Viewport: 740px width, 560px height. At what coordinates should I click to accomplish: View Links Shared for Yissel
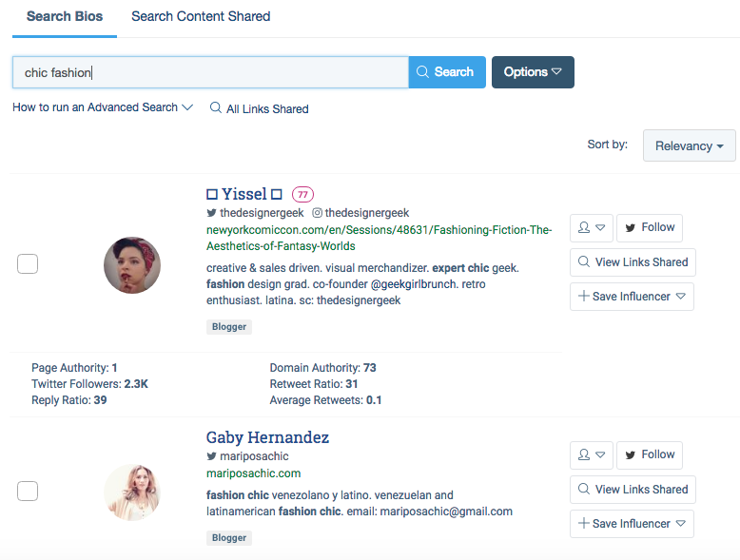[x=633, y=262]
